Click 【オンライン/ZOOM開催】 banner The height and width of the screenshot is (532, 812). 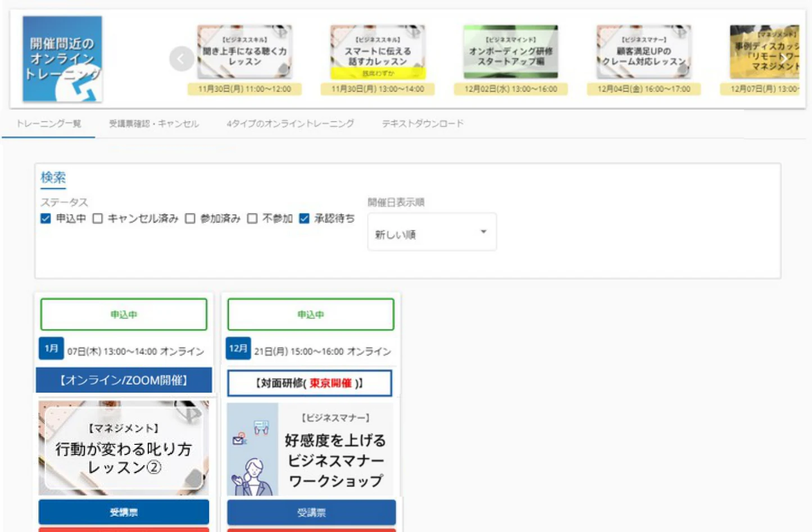[124, 380]
